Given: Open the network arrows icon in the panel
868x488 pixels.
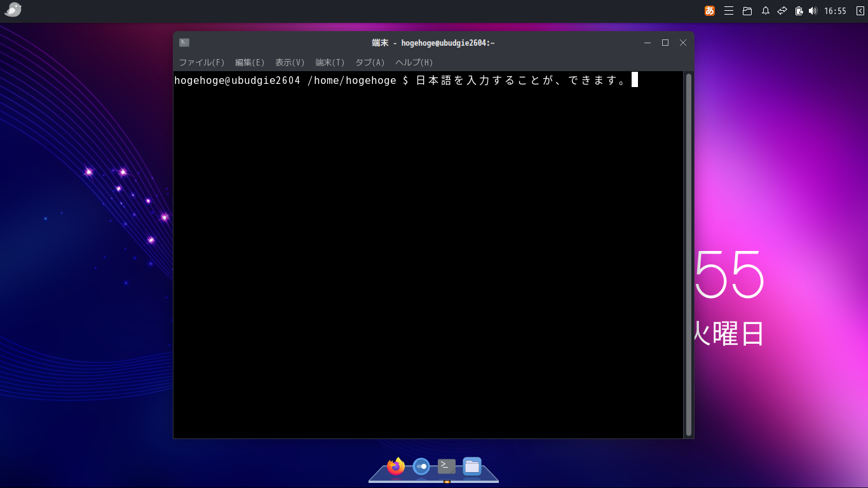Looking at the screenshot, I should (782, 11).
